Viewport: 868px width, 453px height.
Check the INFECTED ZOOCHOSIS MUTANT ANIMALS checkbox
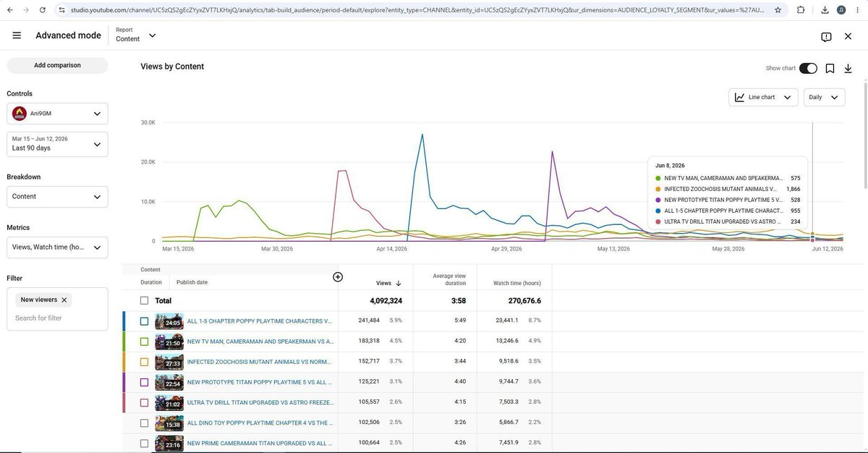(145, 362)
